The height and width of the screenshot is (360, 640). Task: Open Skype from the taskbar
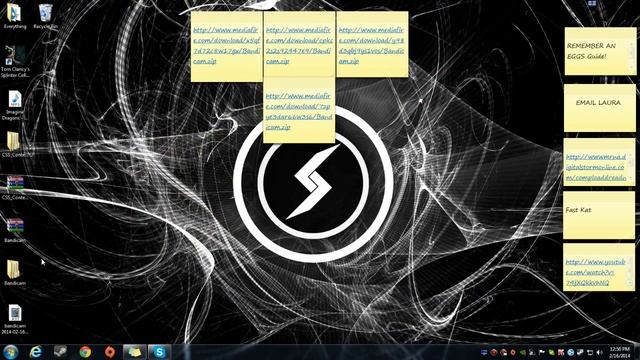click(159, 352)
